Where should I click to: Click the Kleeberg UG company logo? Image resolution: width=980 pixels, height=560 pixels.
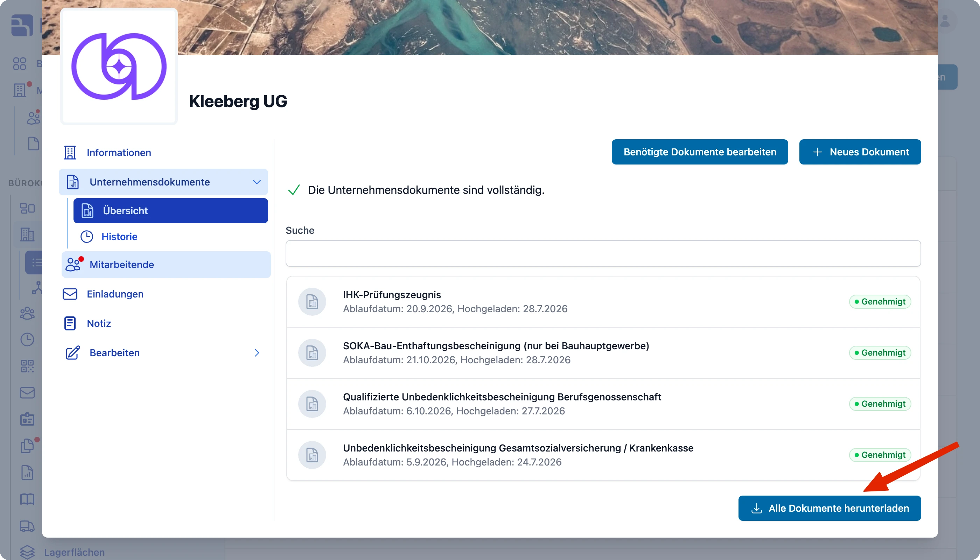click(x=119, y=66)
